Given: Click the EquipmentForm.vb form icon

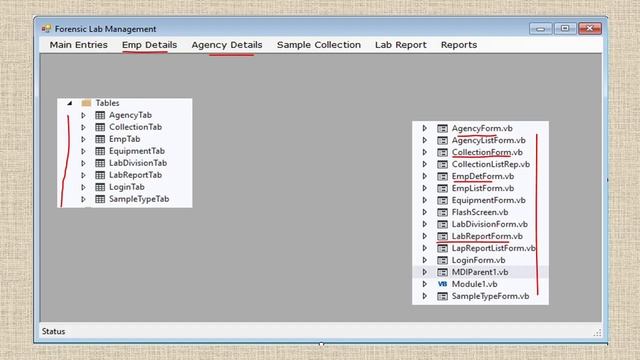Looking at the screenshot, I should coord(442,200).
